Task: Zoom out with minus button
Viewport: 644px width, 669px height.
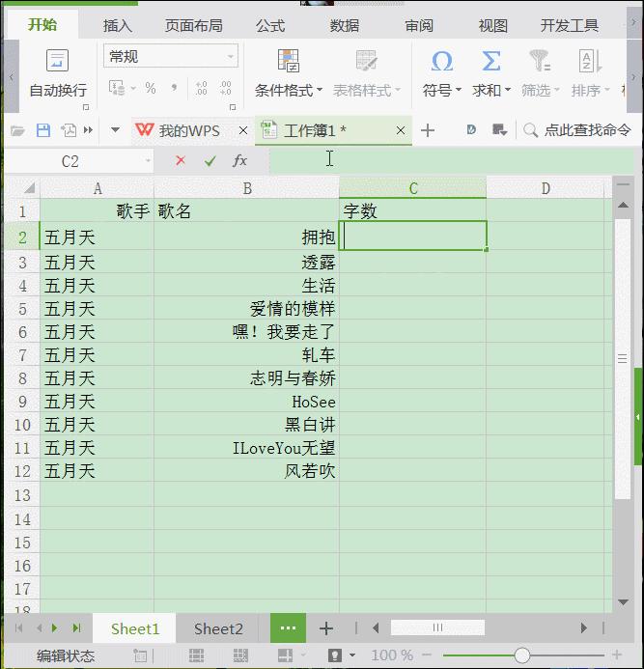Action: point(427,655)
